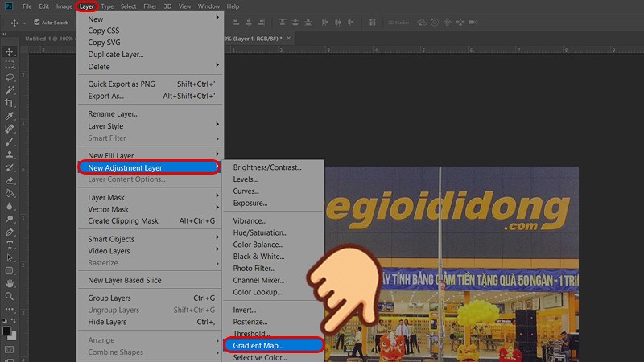Open the Filter menu
The width and height of the screenshot is (644, 362).
[151, 6]
